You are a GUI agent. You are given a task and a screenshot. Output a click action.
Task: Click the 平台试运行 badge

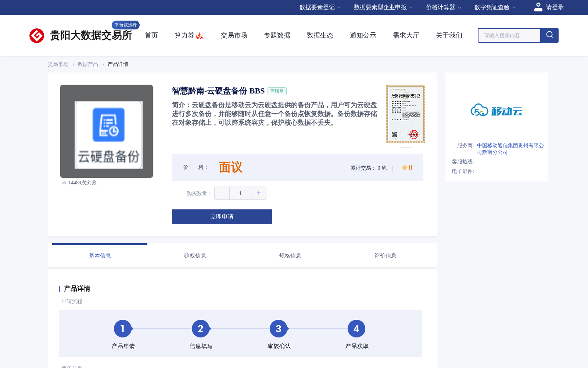(126, 25)
